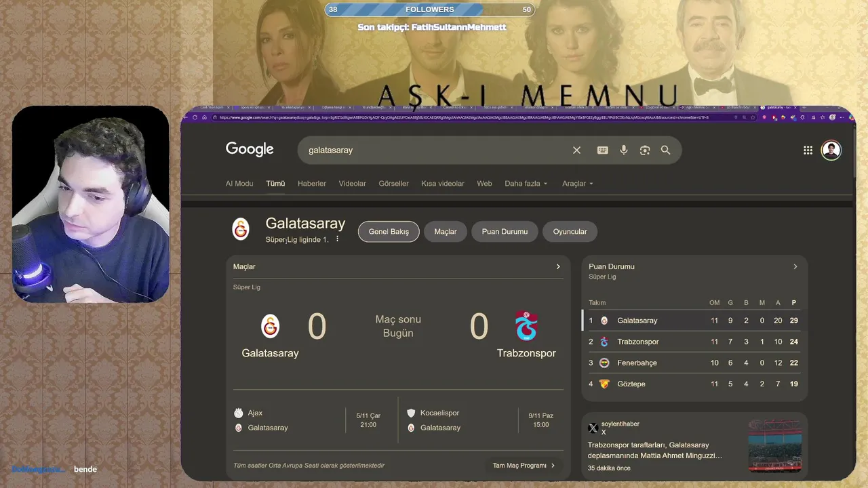Open the Google account avatar
This screenshot has width=868, height=488.
[831, 150]
